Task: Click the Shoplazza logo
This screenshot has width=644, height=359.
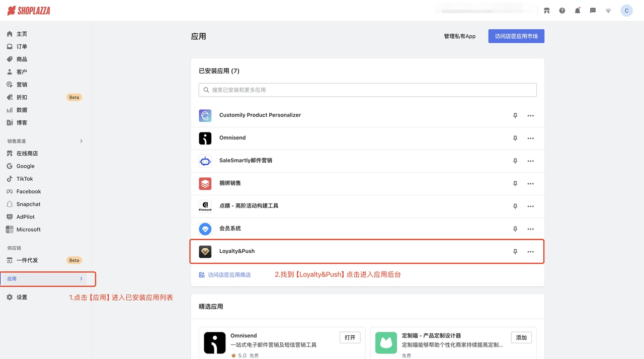Action: click(29, 11)
